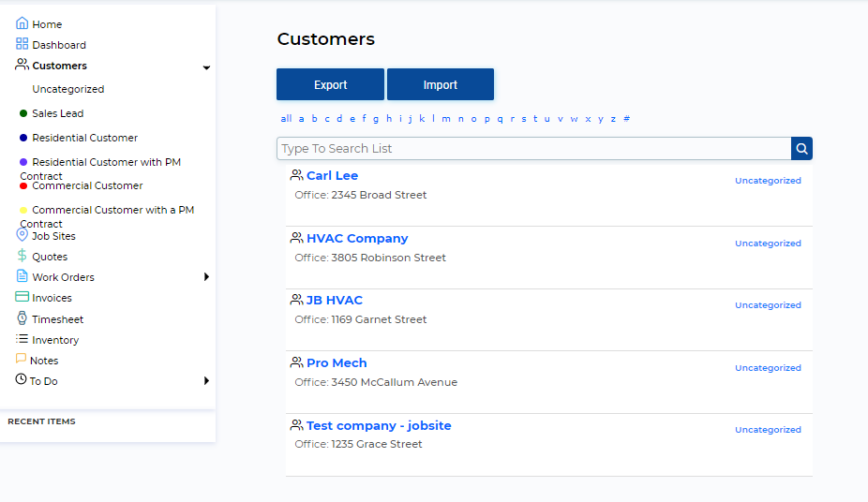Click the red Commercial Customer color dot
Screen dimensions: 868x502
click(x=23, y=186)
